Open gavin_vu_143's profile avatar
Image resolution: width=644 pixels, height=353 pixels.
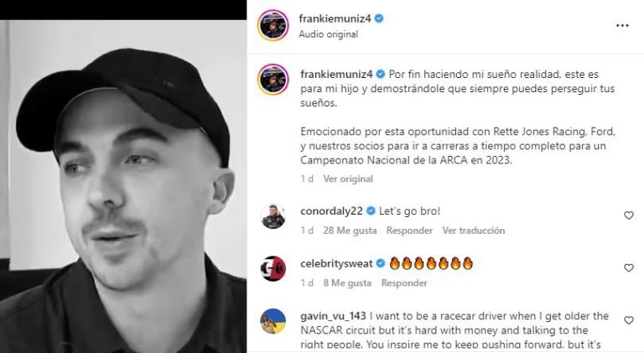273,321
